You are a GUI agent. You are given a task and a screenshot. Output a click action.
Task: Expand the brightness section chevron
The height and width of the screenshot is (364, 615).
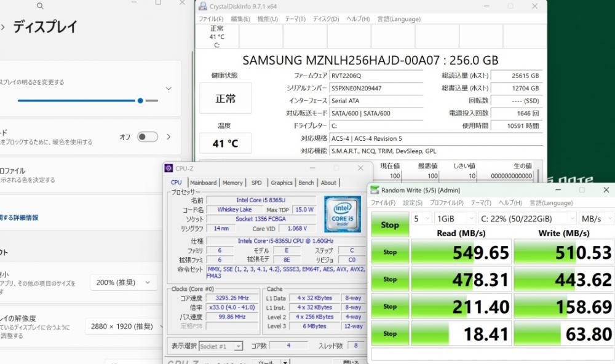pos(169,89)
